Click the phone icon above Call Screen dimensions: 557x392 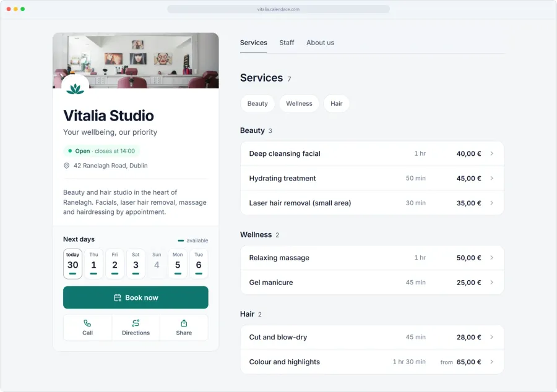87,323
